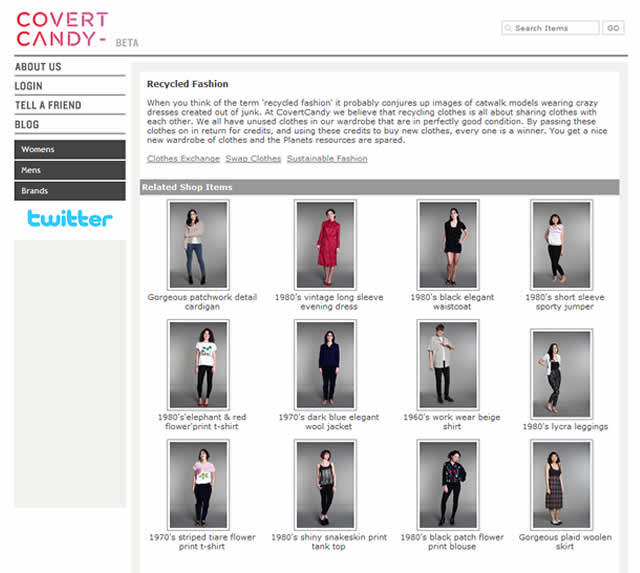Select the Womens category
Image resolution: width=640 pixels, height=573 pixels.
pos(70,149)
